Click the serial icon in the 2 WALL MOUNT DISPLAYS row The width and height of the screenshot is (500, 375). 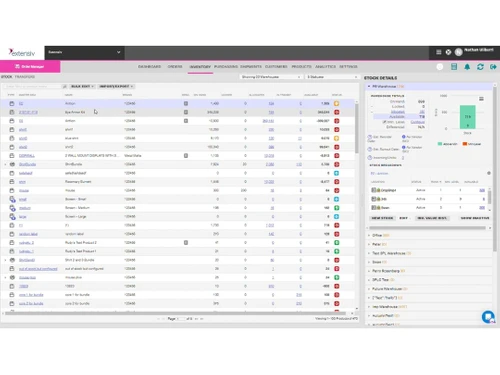pyautogui.click(x=186, y=156)
